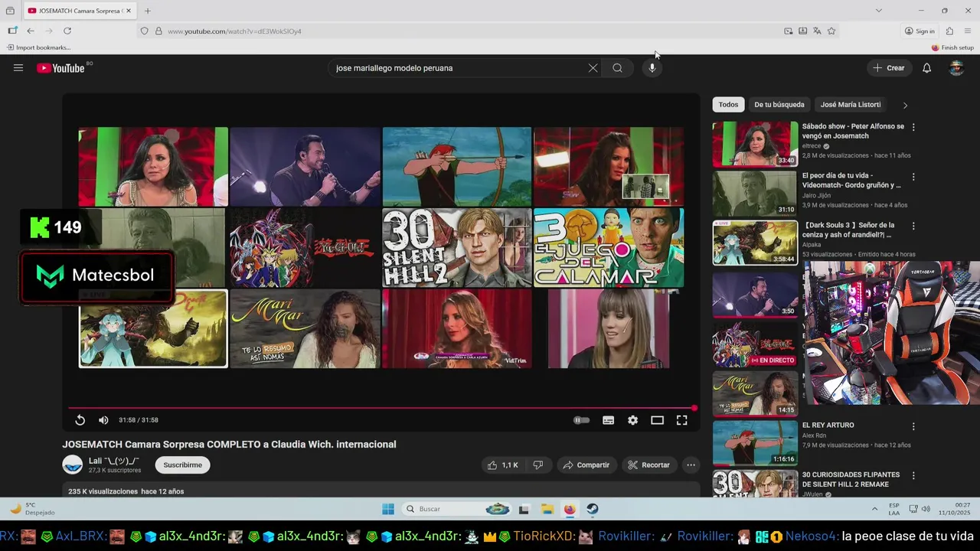
Task: Open a new browser tab
Action: pyautogui.click(x=148, y=11)
